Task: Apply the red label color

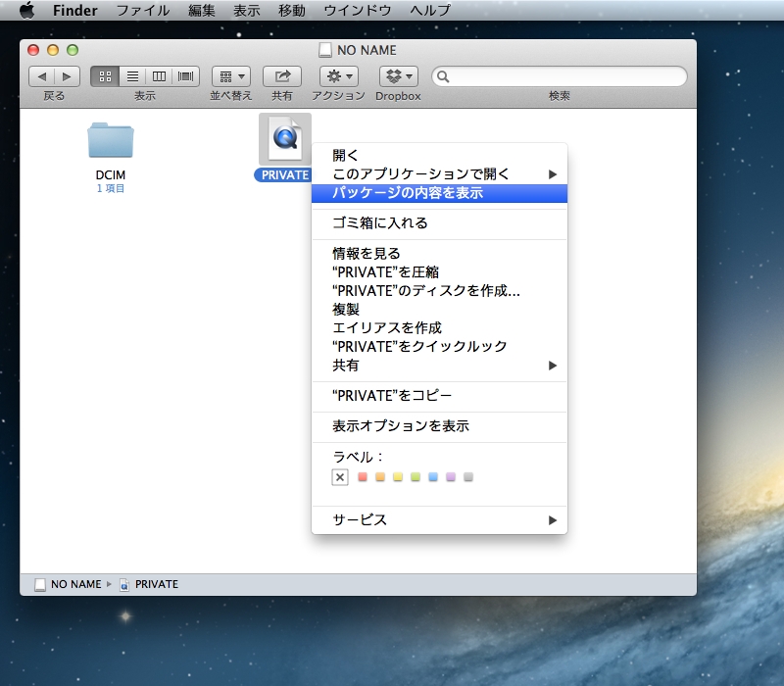Action: point(363,477)
